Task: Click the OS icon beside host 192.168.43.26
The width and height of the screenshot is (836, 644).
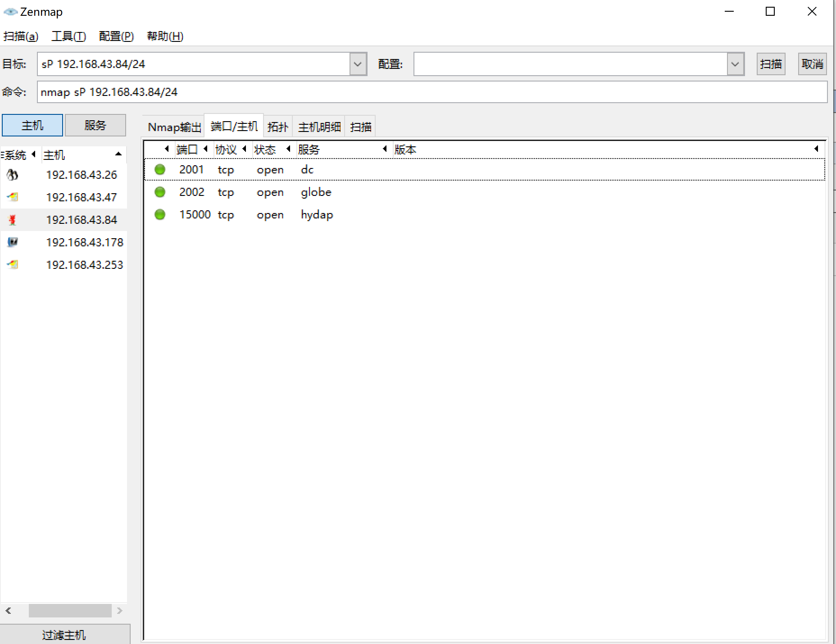Action: point(13,175)
